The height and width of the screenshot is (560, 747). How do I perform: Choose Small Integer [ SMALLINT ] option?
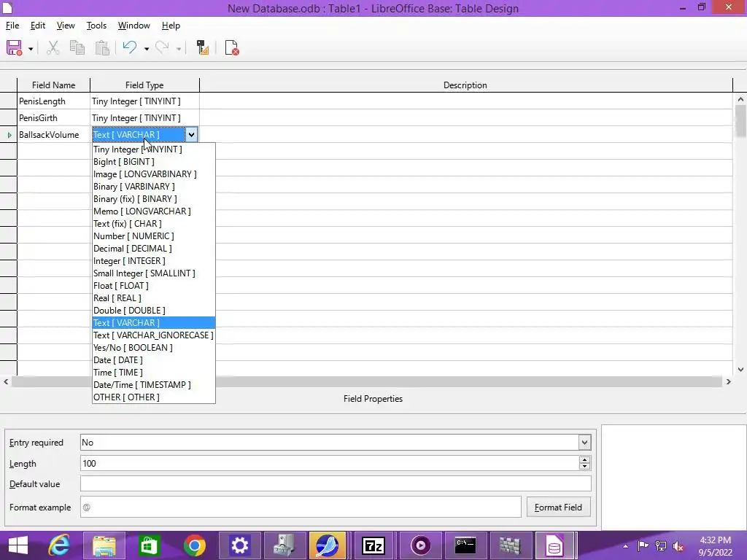[x=153, y=273]
